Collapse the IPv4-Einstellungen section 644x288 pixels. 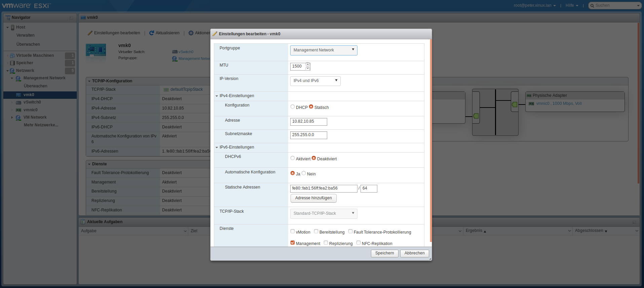pyautogui.click(x=217, y=96)
